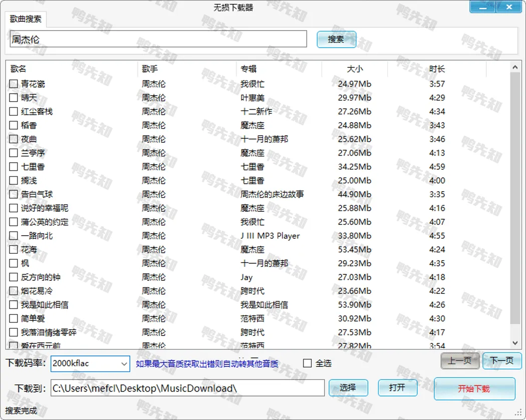526x420 pixels.
Task: Click the size value 44.90Mb
Action: [x=355, y=194]
